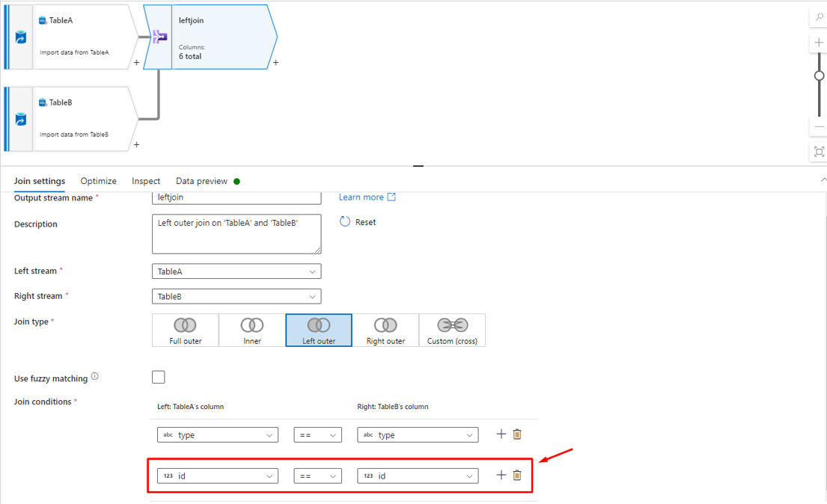Switch to Inspect tab

pyautogui.click(x=146, y=181)
